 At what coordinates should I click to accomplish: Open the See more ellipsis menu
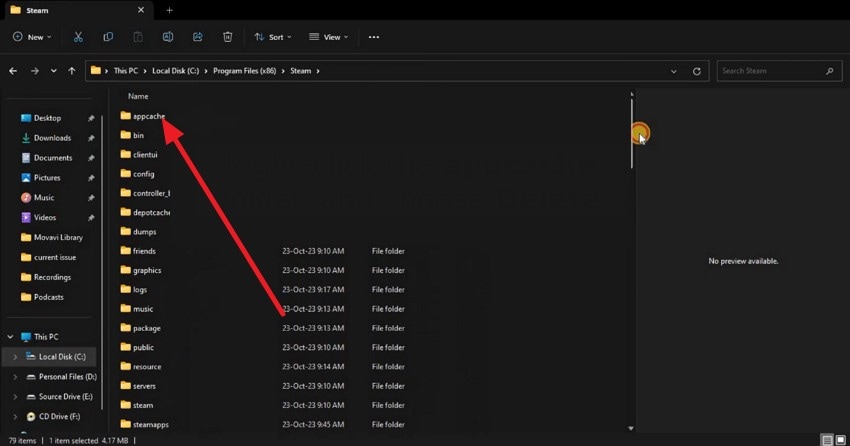(x=374, y=37)
